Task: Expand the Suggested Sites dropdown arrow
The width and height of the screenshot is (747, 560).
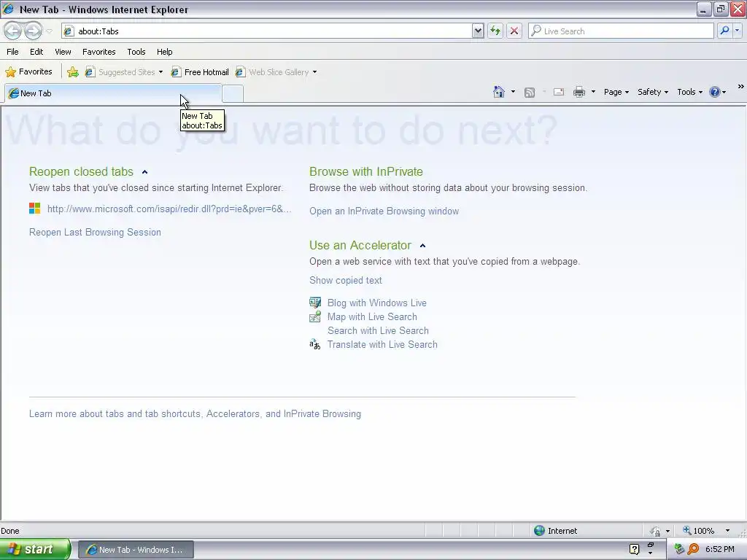Action: (x=160, y=72)
